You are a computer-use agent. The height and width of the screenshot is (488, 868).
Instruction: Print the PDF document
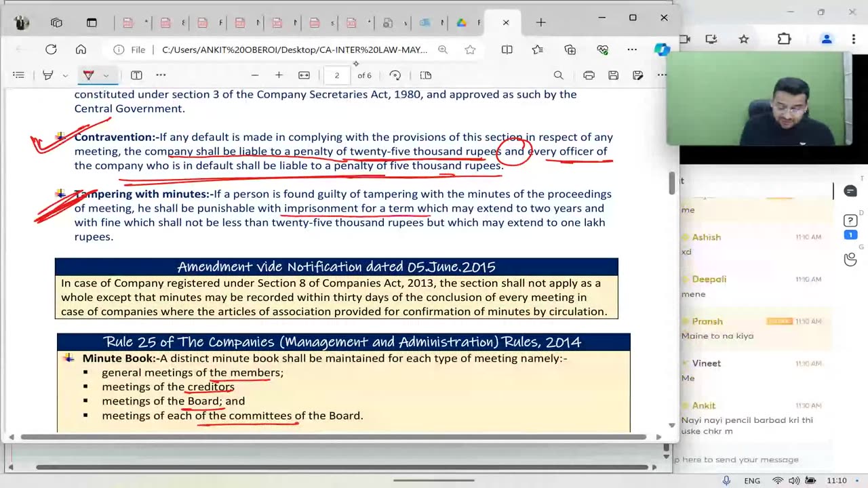click(x=589, y=75)
